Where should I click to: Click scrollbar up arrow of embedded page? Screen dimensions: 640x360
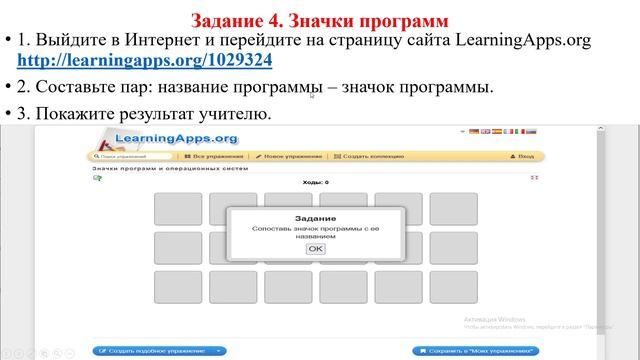click(600, 128)
